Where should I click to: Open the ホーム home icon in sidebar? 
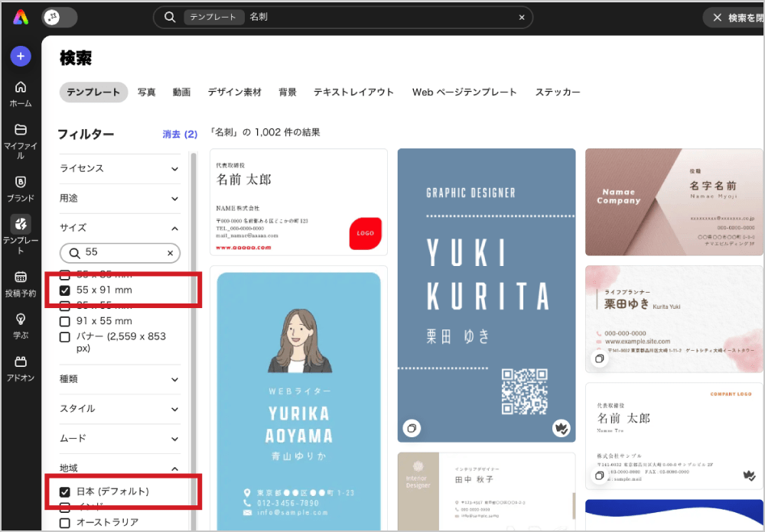pyautogui.click(x=21, y=87)
